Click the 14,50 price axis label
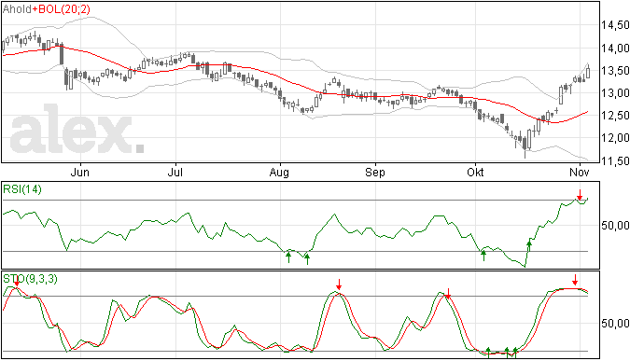 coord(615,25)
